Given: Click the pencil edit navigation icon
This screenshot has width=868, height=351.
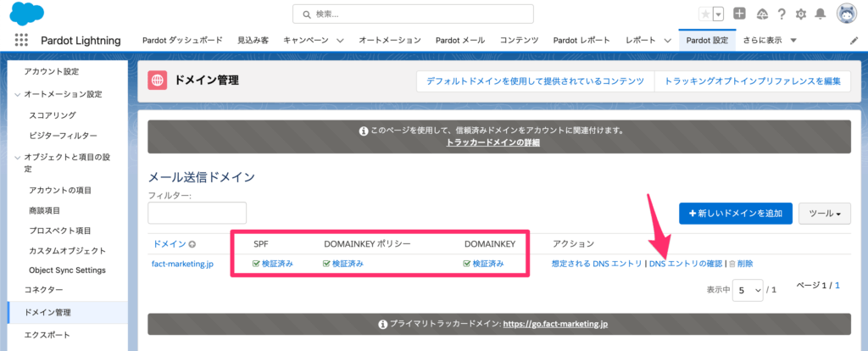Looking at the screenshot, I should point(854,41).
